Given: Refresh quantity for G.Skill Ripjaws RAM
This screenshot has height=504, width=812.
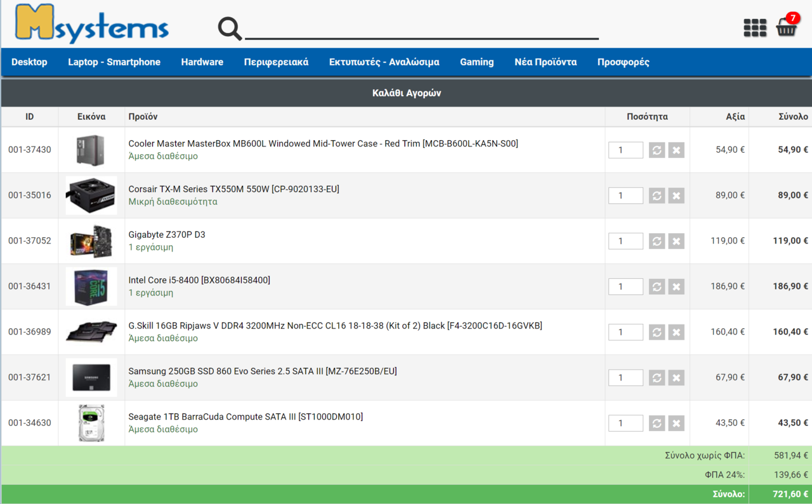Looking at the screenshot, I should tap(657, 332).
